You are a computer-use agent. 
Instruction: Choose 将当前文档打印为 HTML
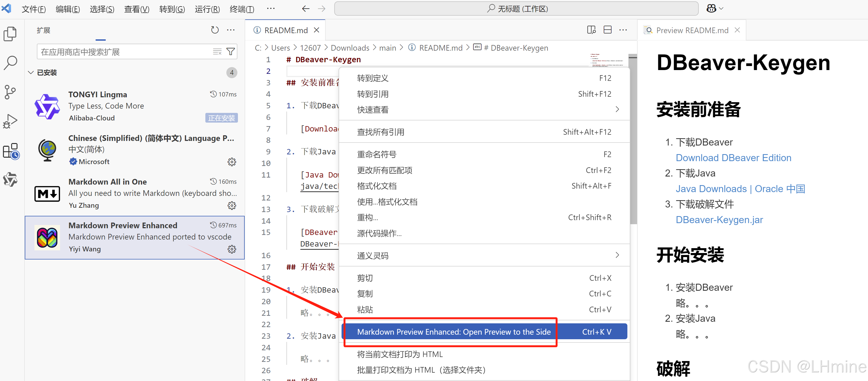point(484,354)
